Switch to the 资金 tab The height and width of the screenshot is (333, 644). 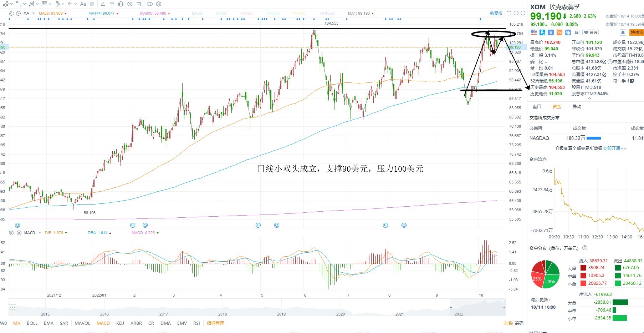pyautogui.click(x=557, y=106)
